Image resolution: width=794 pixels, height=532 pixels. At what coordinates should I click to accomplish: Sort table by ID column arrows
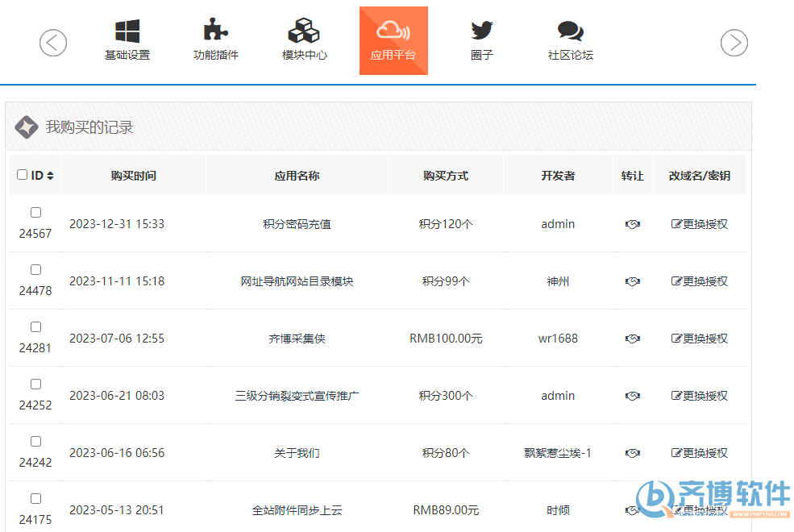50,176
